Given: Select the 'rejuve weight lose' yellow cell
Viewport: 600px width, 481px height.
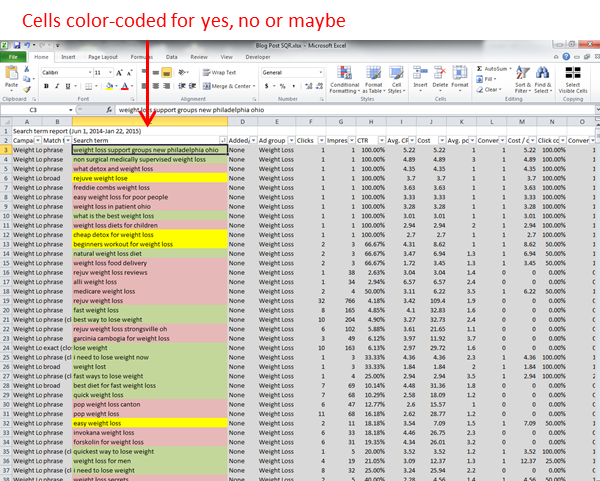Looking at the screenshot, I should click(x=150, y=178).
